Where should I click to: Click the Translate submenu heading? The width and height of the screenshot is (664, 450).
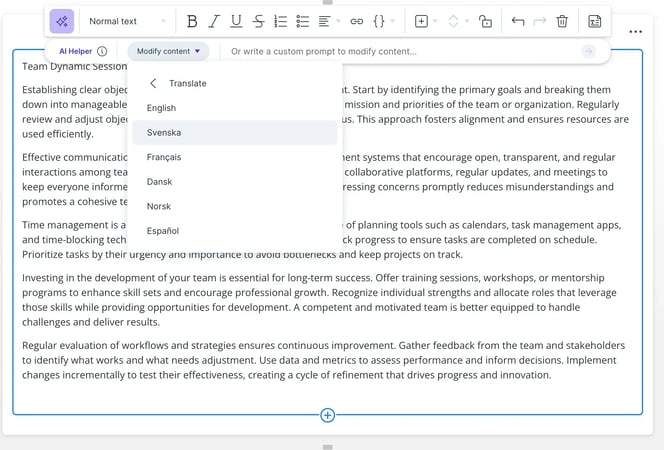click(188, 83)
